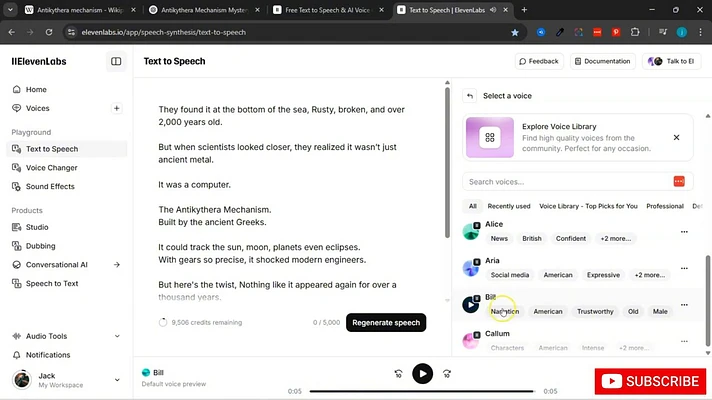This screenshot has width=712, height=400.
Task: Expand Conversational AI arrow in sidebar
Action: point(117,264)
